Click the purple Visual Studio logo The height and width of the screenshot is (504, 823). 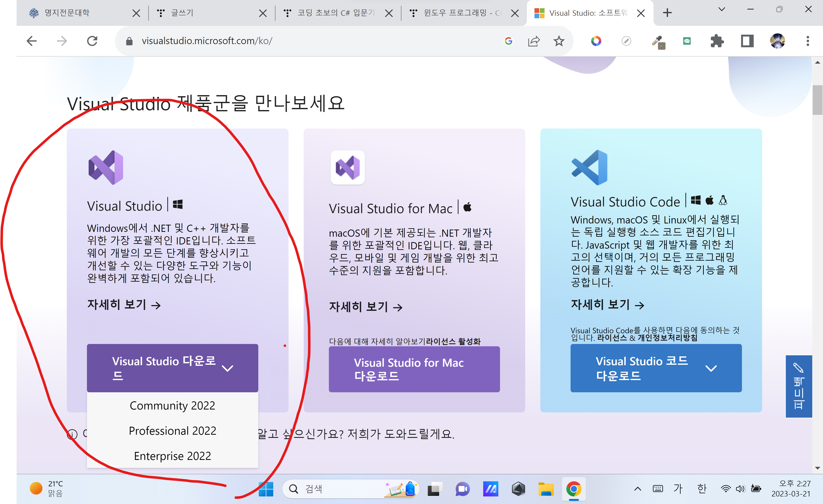(106, 167)
